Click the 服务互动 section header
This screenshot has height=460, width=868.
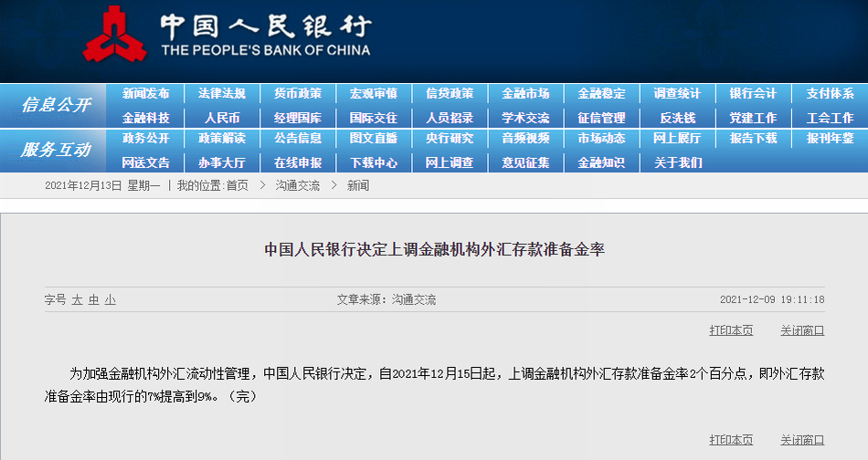coord(56,150)
